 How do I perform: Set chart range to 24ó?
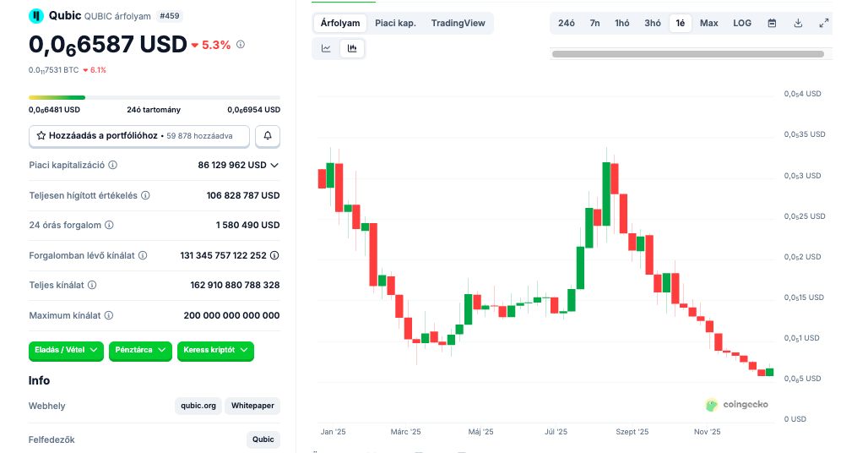click(x=567, y=24)
